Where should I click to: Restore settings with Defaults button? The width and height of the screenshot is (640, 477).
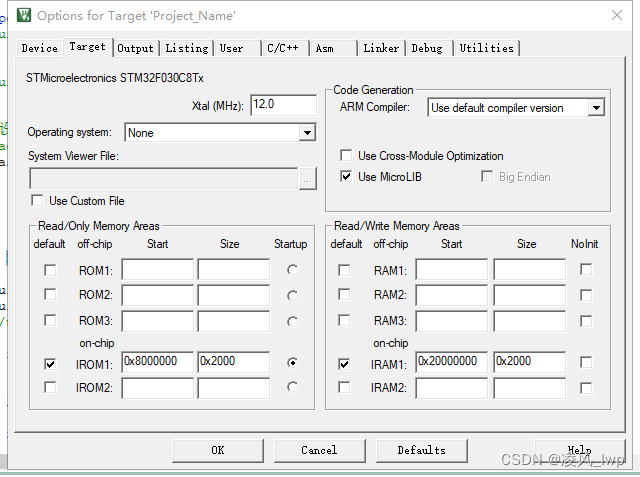pyautogui.click(x=422, y=450)
